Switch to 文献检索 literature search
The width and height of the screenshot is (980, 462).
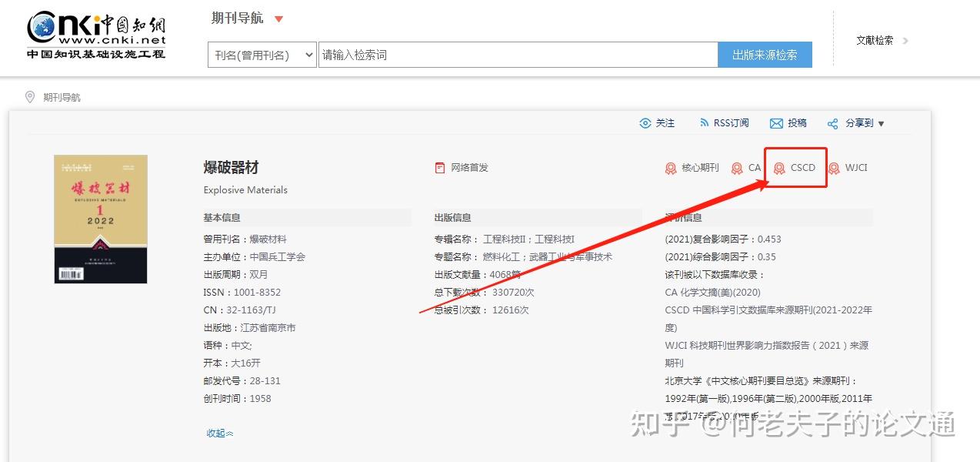click(x=875, y=41)
